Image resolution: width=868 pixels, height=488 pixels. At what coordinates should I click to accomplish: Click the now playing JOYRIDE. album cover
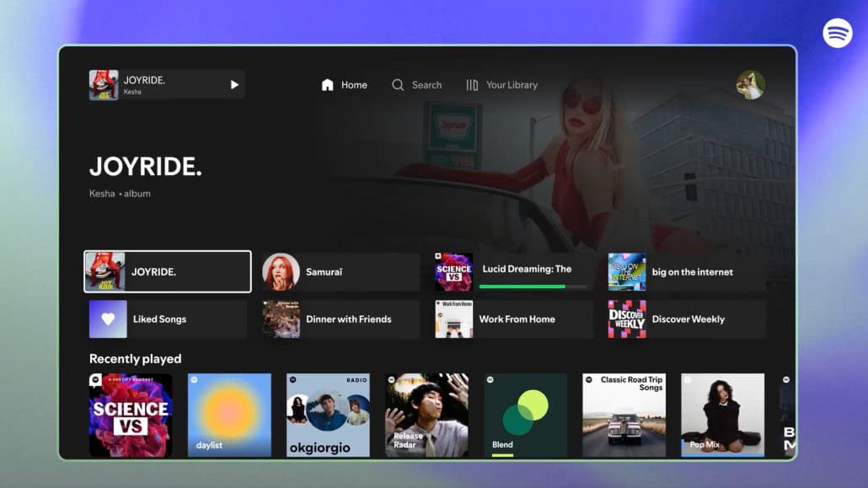tap(104, 85)
